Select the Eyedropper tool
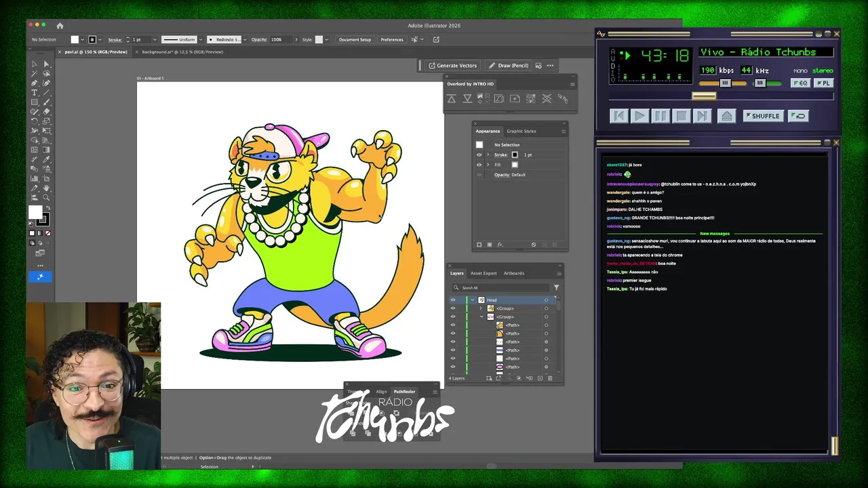The image size is (868, 488). click(x=46, y=159)
